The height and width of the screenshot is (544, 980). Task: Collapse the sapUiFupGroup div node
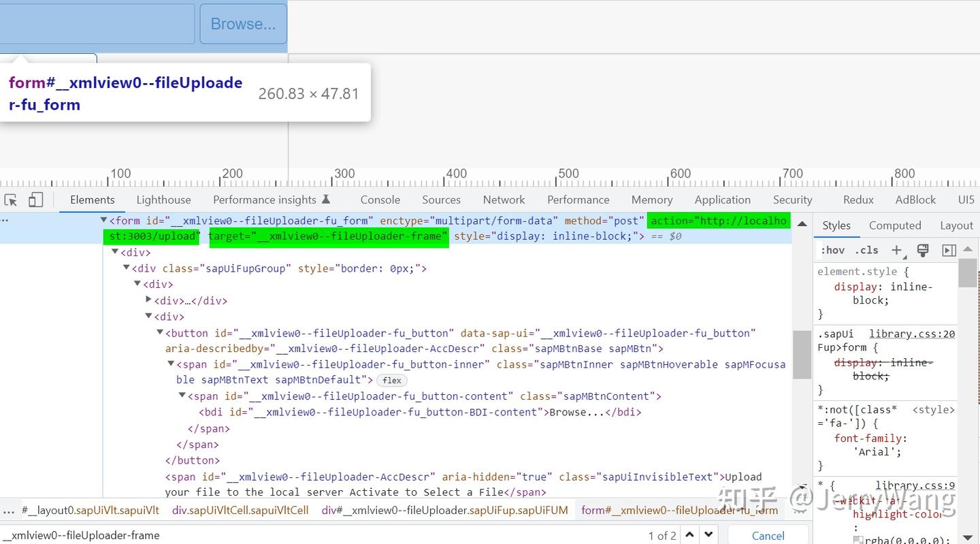[126, 268]
